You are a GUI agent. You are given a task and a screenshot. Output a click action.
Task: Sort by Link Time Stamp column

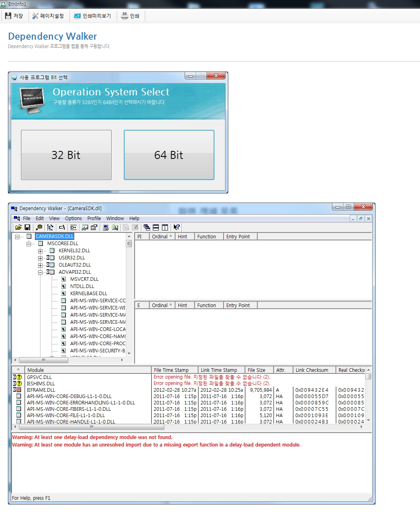222,370
